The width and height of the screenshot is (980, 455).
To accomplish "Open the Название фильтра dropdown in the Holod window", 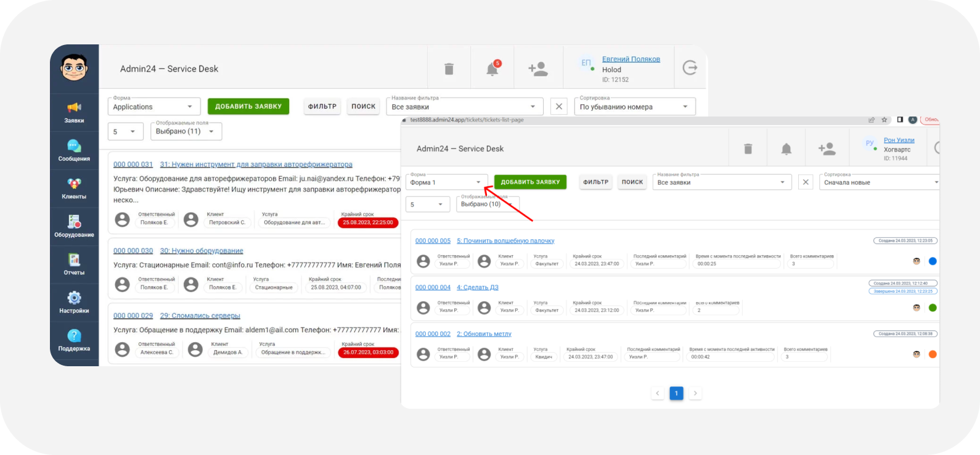I will [465, 107].
